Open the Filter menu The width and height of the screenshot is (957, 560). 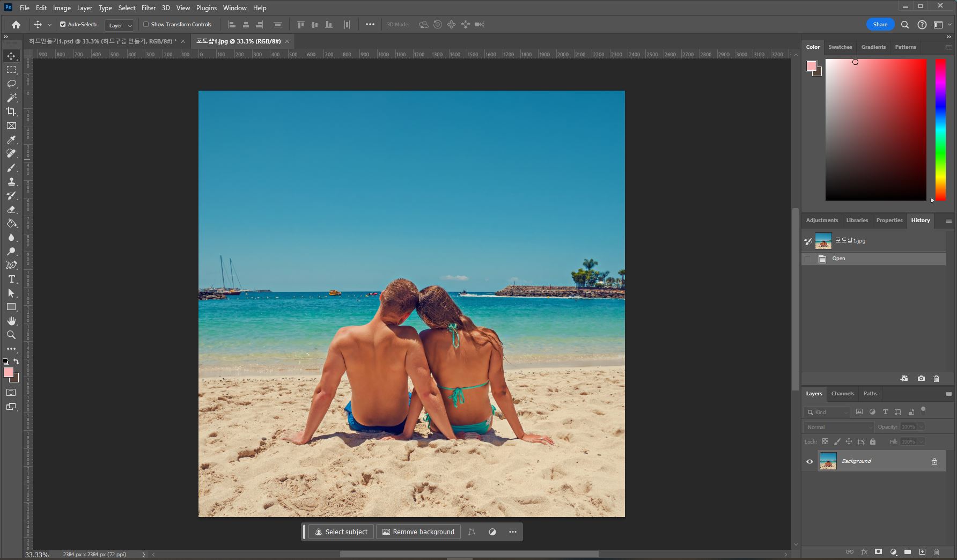click(x=149, y=8)
